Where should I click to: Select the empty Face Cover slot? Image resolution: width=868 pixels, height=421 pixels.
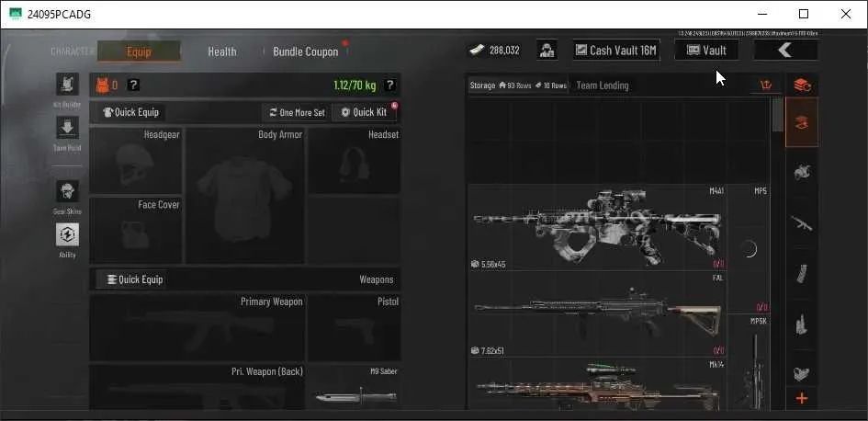(136, 230)
